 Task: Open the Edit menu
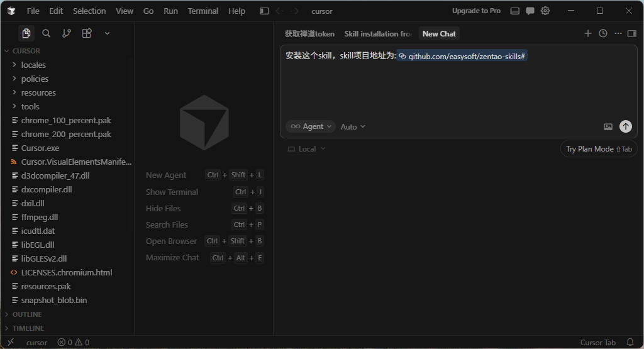coord(56,11)
